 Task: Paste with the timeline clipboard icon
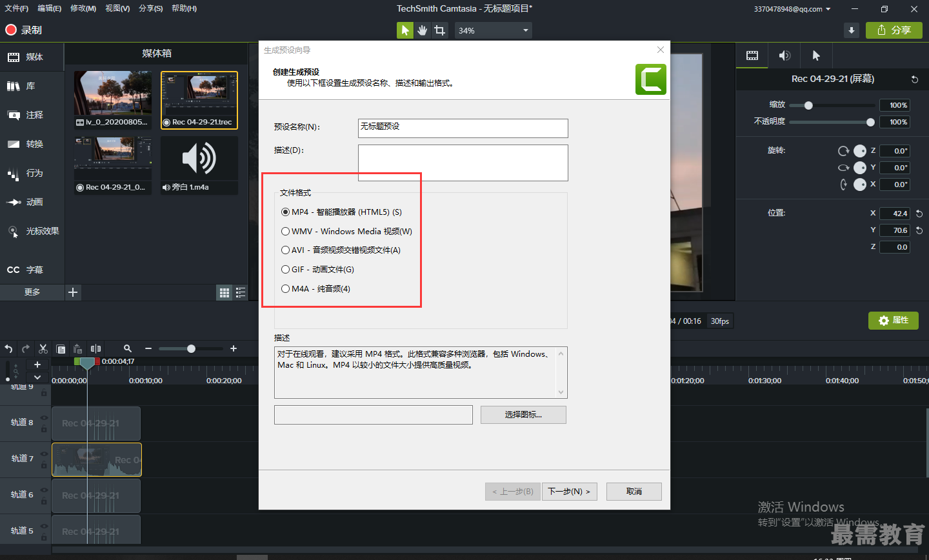(x=77, y=349)
